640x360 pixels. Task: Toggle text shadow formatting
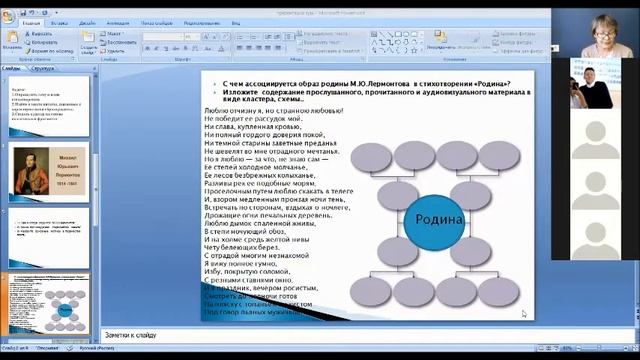[x=185, y=49]
